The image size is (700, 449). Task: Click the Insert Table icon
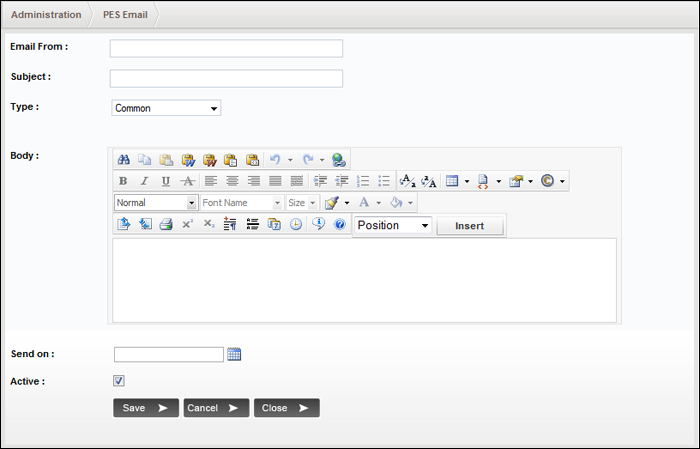click(452, 181)
